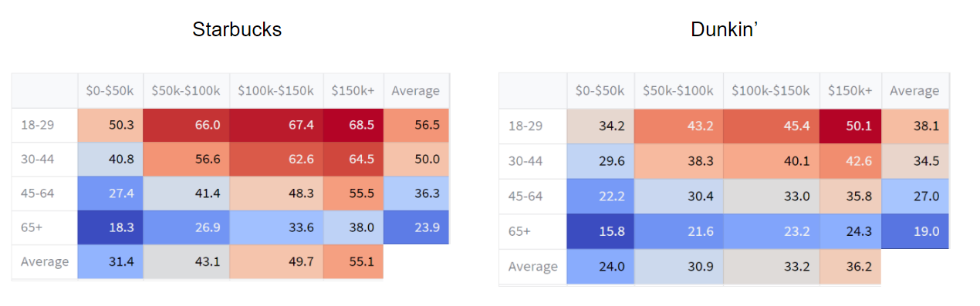Viewport: 980px width, 306px height.
Task: Select Dunkin' $50k-$100k column header
Action: (x=679, y=90)
